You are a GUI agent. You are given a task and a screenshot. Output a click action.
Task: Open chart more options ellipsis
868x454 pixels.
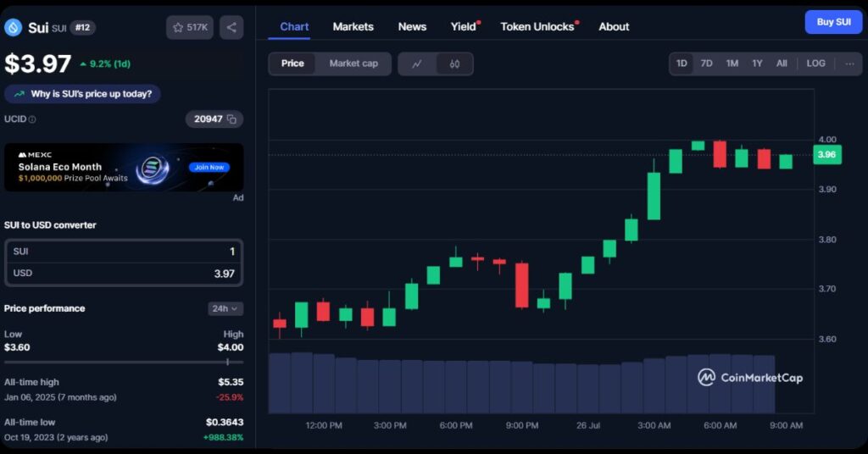tap(849, 64)
